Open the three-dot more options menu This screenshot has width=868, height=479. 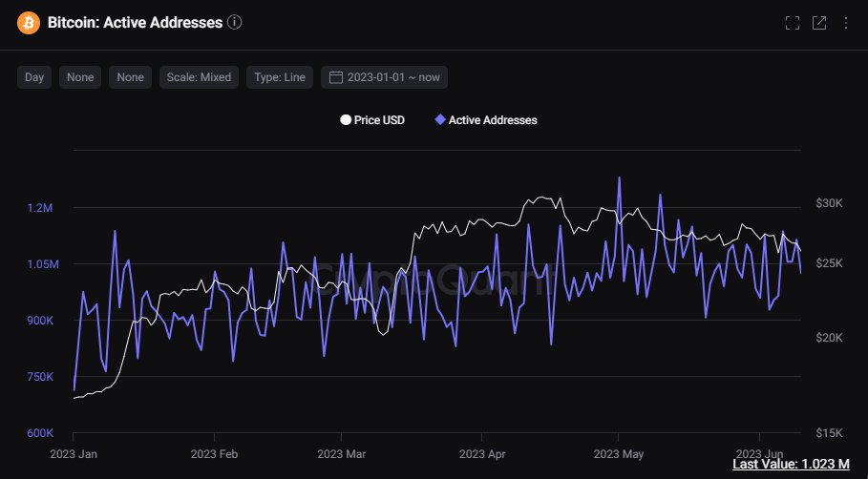pos(845,23)
